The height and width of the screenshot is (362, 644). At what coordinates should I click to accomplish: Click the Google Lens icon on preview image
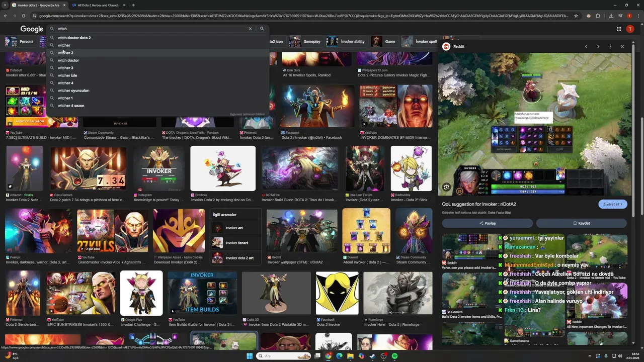click(446, 187)
